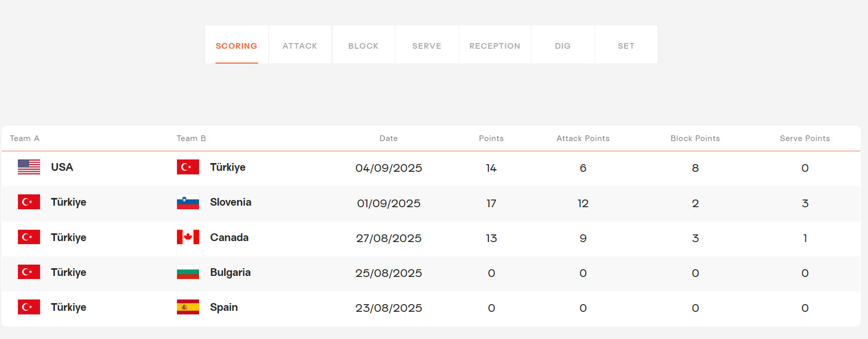The image size is (868, 339).
Task: Select the Serve tab
Action: coord(427,46)
